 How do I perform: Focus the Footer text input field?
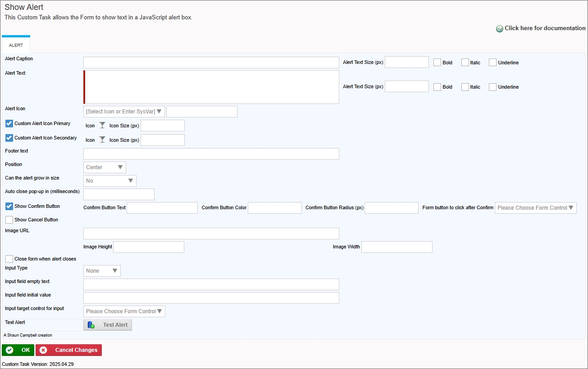(211, 154)
